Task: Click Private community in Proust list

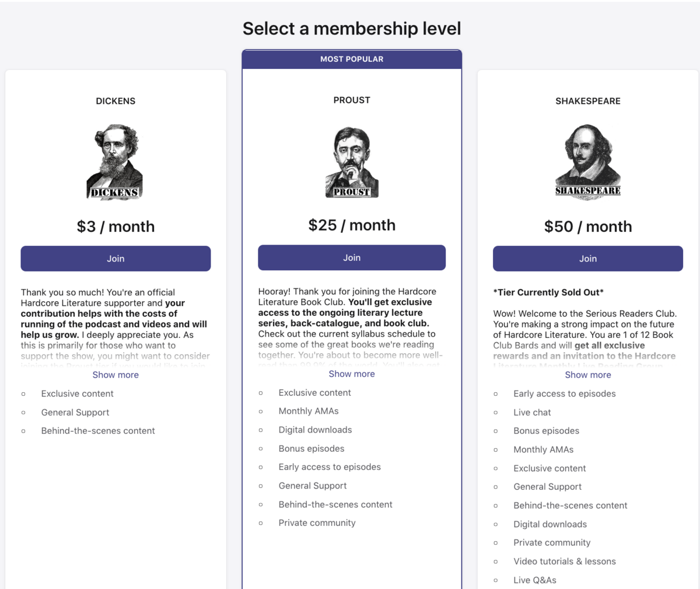Action: click(317, 523)
